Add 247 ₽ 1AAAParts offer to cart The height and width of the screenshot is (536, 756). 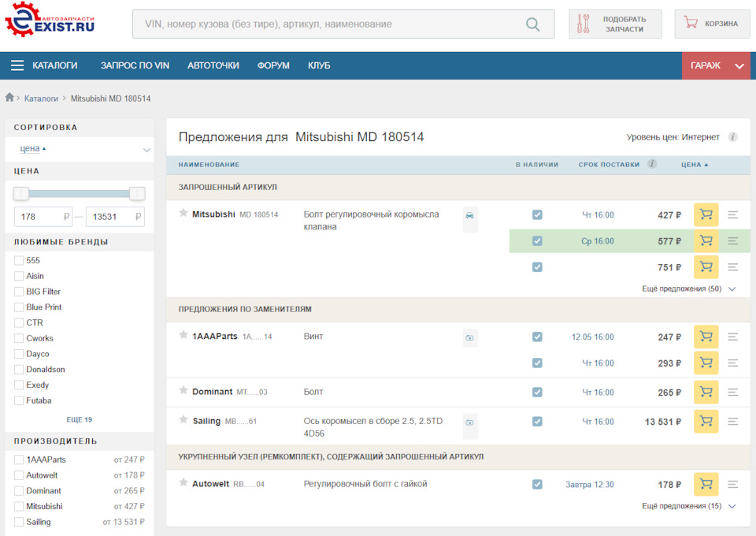[706, 337]
